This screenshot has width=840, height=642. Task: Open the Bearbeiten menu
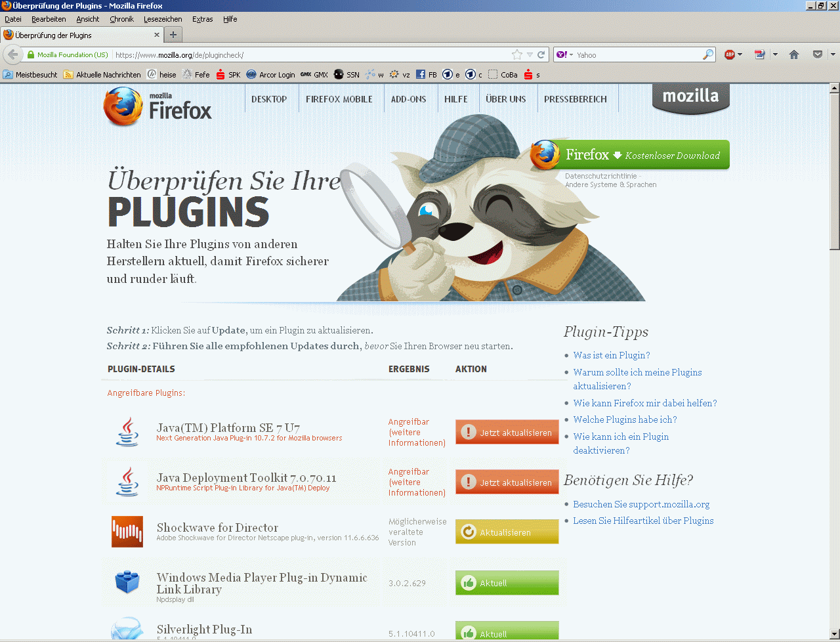click(49, 20)
